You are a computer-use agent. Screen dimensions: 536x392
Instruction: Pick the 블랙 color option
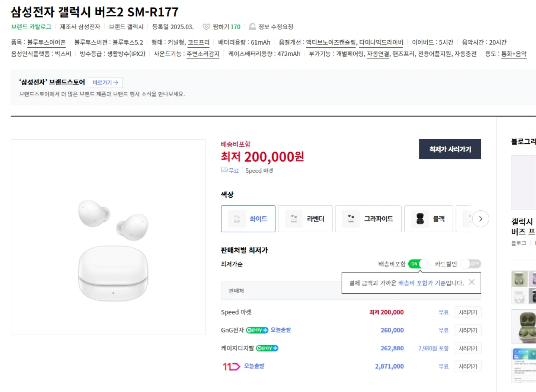428,219
